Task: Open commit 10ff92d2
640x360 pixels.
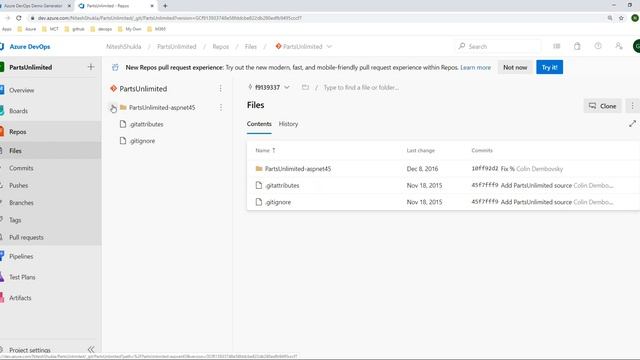Action: [485, 169]
